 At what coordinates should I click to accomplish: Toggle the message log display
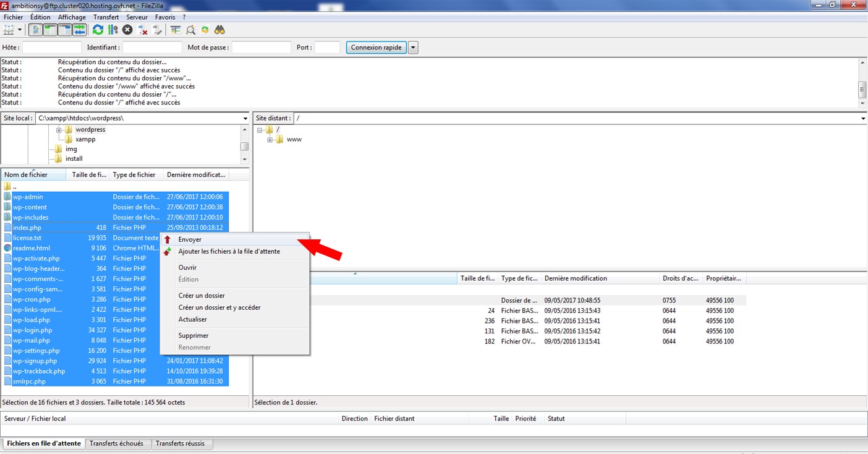click(36, 30)
